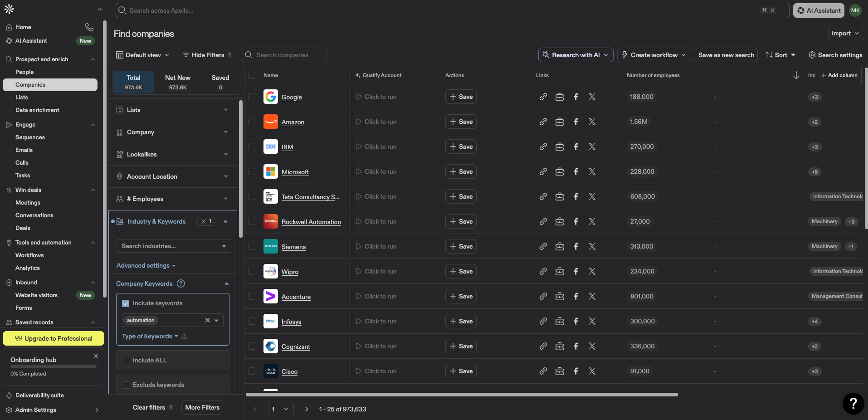Click the Google company logo

click(x=271, y=97)
